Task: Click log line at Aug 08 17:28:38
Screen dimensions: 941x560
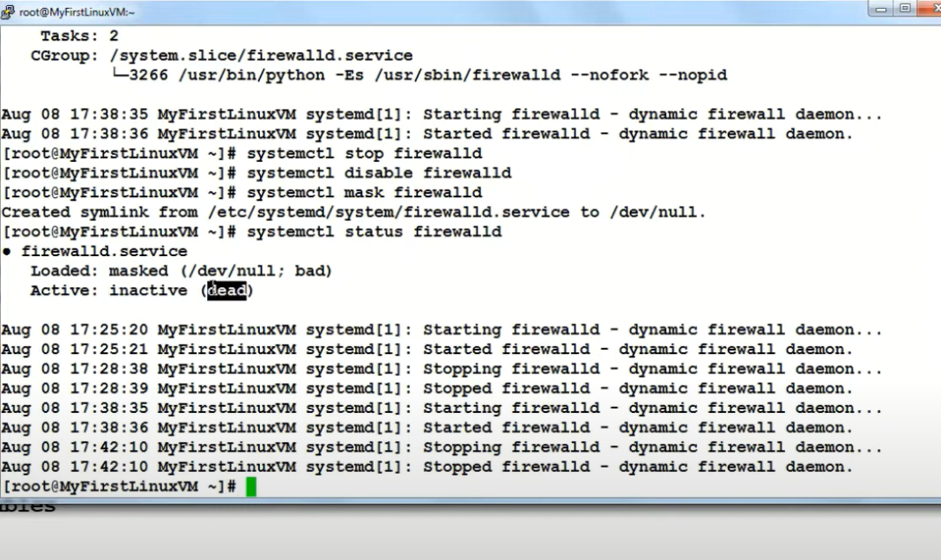Action: pos(441,369)
